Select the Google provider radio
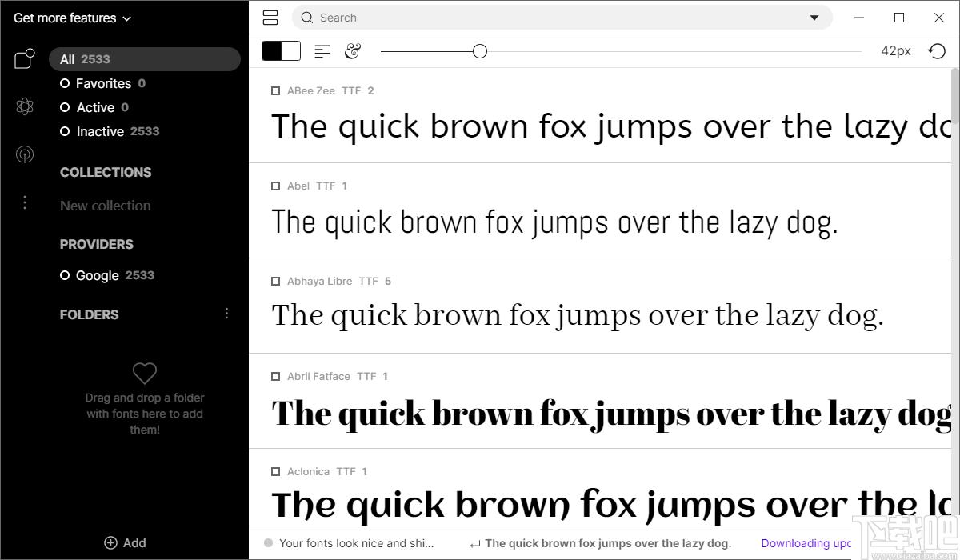Viewport: 960px width, 560px height. [x=65, y=275]
